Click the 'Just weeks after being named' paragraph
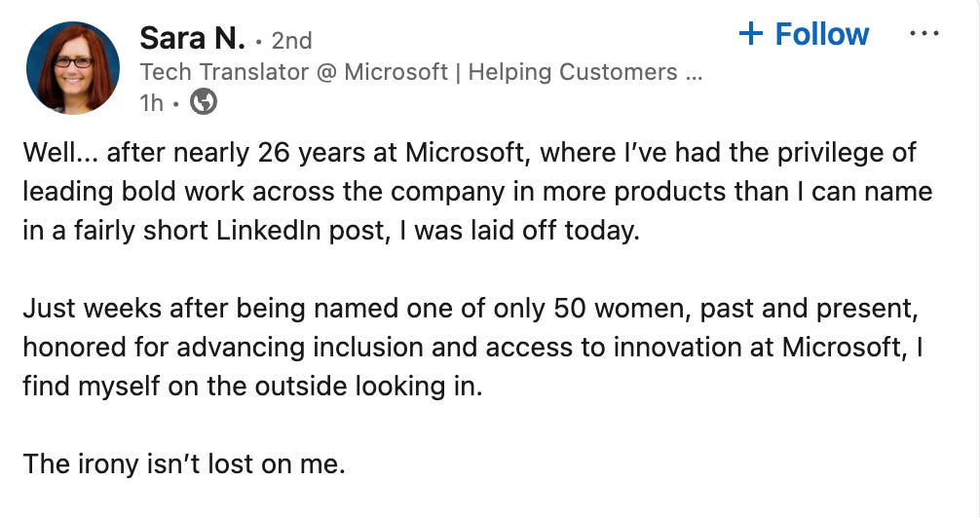The width and height of the screenshot is (980, 518). click(472, 348)
